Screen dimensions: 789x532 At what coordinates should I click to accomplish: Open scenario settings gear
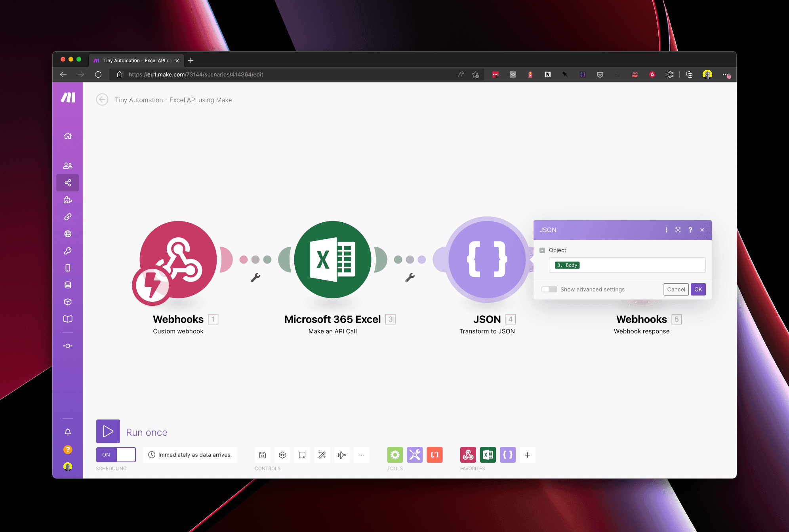click(282, 455)
